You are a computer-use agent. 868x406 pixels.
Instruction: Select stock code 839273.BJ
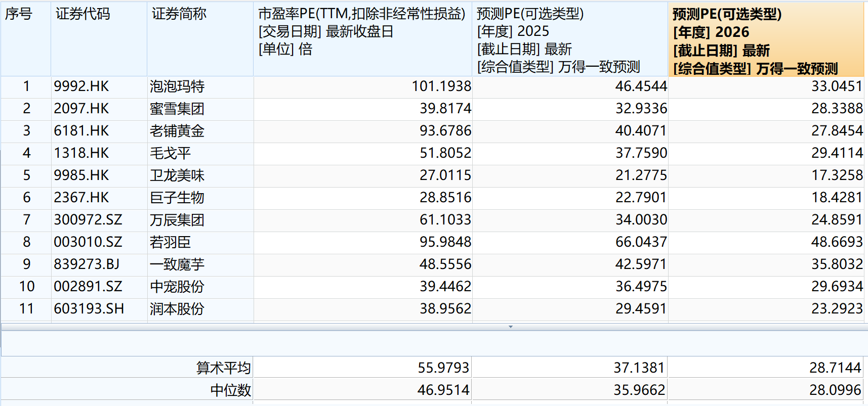coord(87,264)
